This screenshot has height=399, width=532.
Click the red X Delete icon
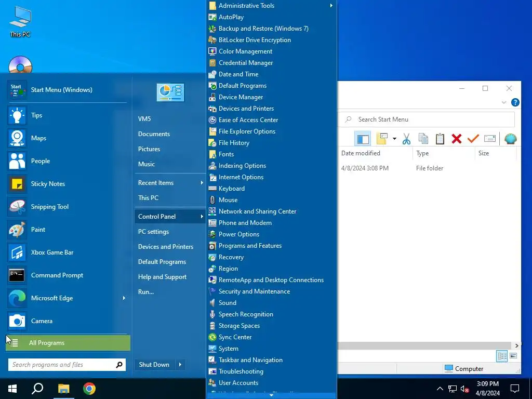tap(457, 139)
